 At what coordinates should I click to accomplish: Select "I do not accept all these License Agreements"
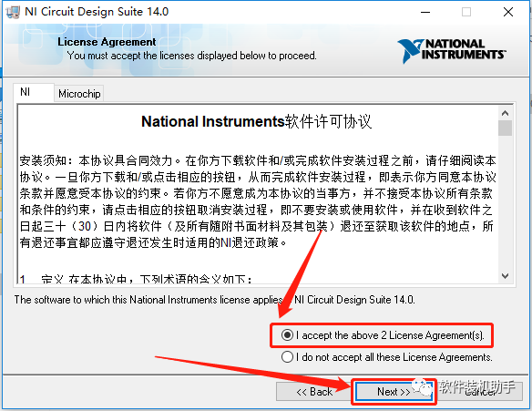point(387,357)
